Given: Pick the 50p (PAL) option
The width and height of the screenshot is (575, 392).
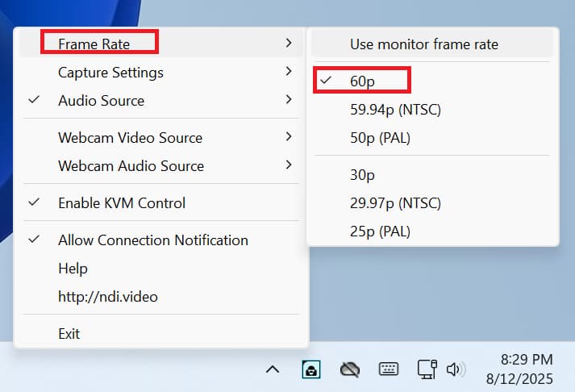Looking at the screenshot, I should [x=380, y=138].
